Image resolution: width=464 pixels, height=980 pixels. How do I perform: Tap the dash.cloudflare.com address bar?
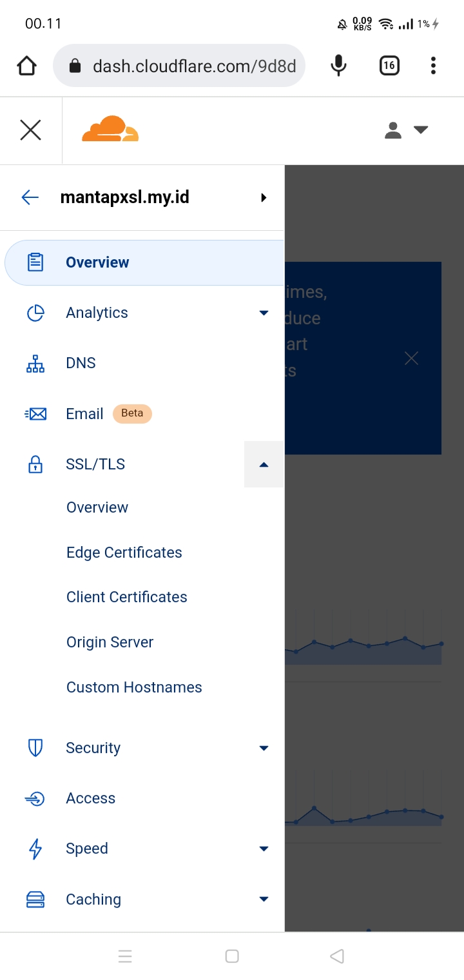coord(179,66)
